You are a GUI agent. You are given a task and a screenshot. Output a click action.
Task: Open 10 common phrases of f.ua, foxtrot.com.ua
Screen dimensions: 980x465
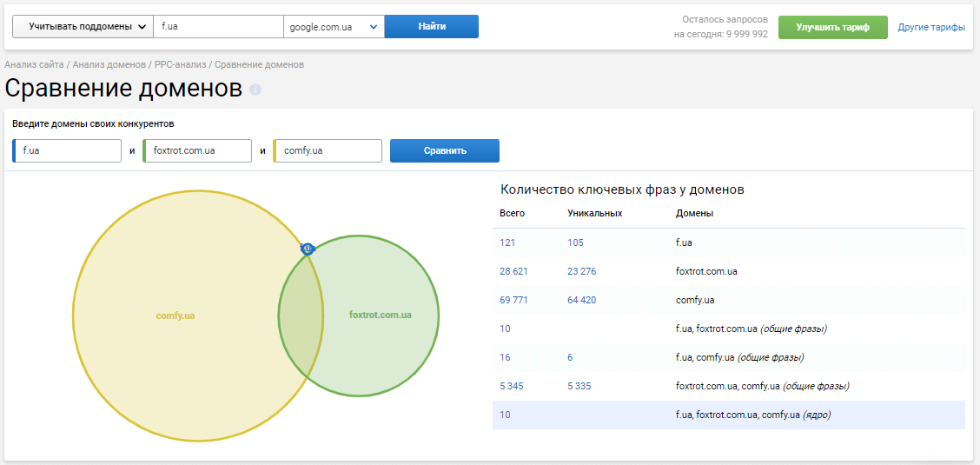pyautogui.click(x=505, y=329)
